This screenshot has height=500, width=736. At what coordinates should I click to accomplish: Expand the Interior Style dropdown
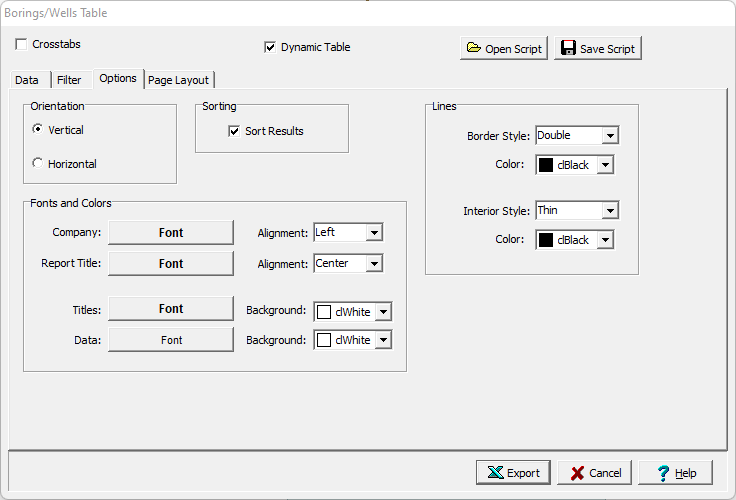(610, 211)
